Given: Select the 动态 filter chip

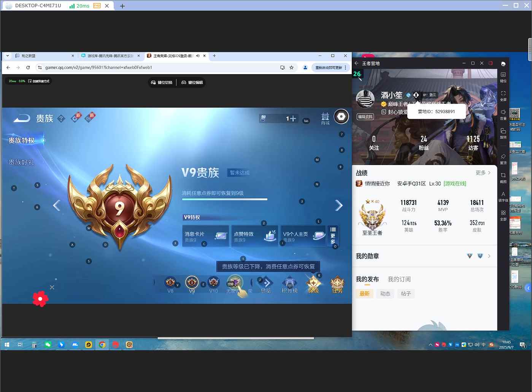Looking at the screenshot, I should (x=385, y=294).
